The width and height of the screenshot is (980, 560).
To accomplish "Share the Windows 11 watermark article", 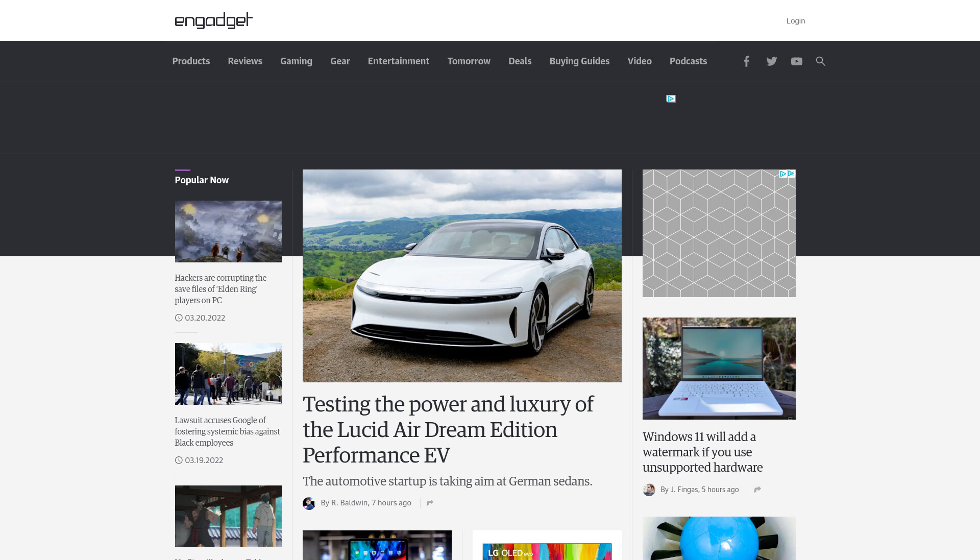I will click(x=757, y=490).
